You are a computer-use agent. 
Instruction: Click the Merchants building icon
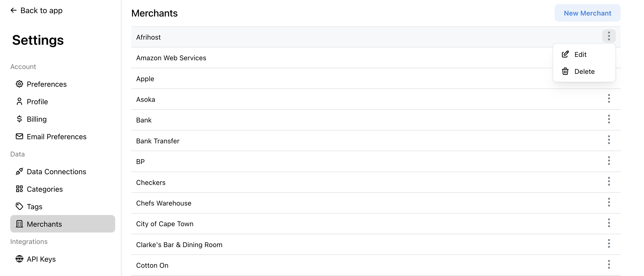click(19, 224)
